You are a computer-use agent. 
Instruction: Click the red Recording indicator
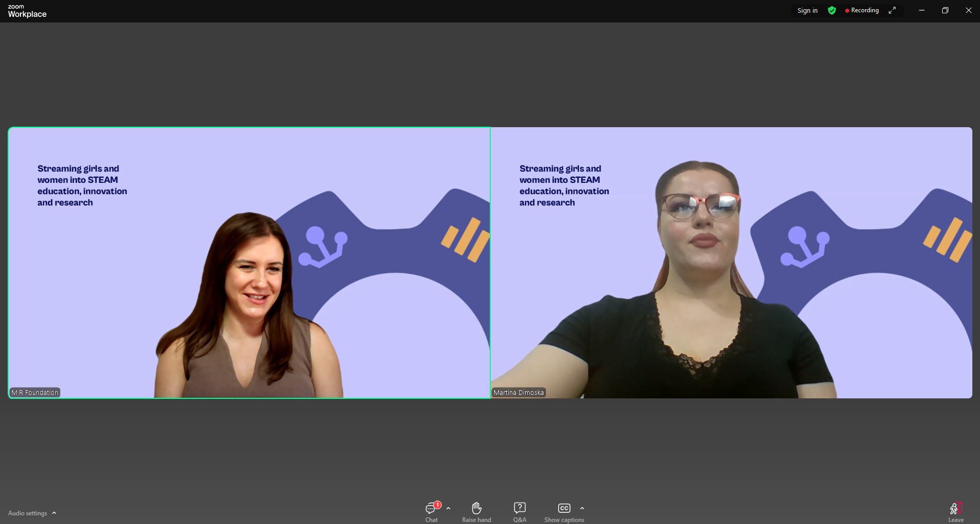coord(862,10)
